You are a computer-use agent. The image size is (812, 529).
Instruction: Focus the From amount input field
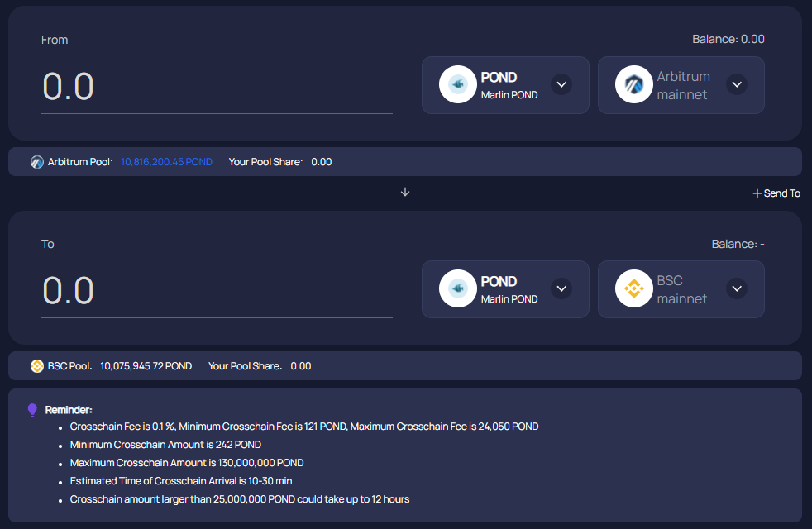(x=217, y=87)
